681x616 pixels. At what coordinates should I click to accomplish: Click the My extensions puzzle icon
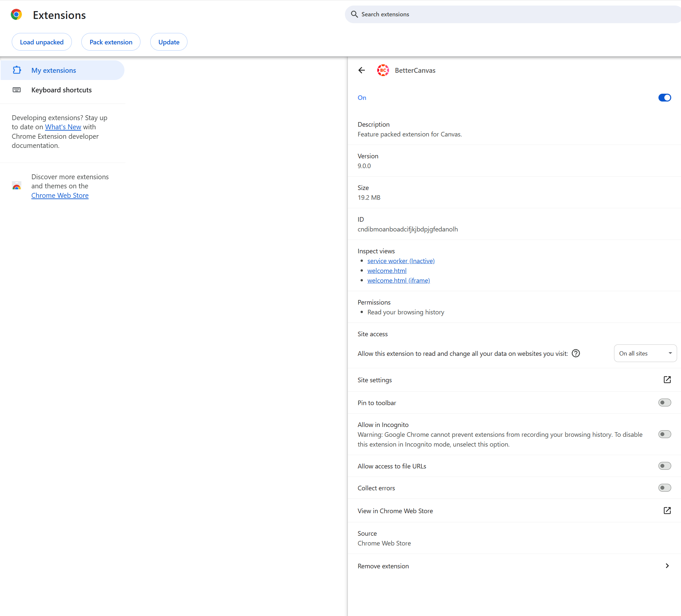coord(17,70)
